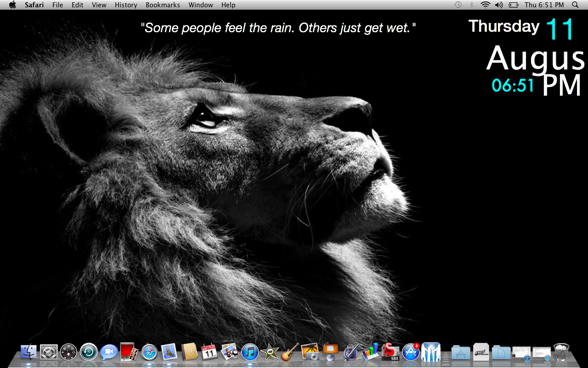Screen dimensions: 588x368
Task: Launch SketchBook Express
Action: pyautogui.click(x=391, y=353)
